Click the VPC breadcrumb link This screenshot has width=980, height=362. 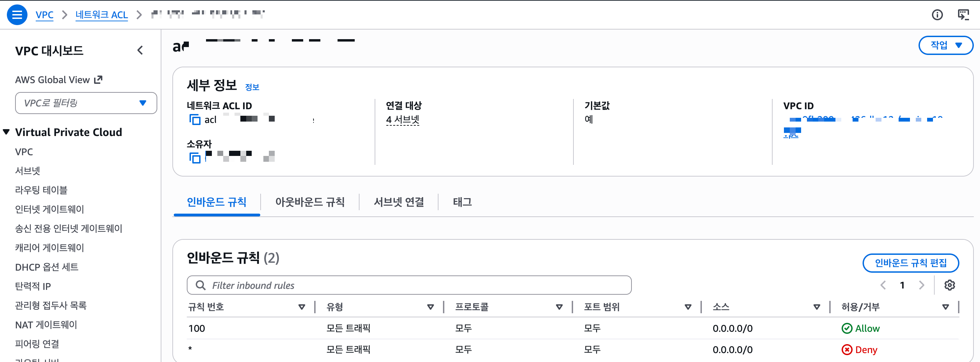click(45, 15)
